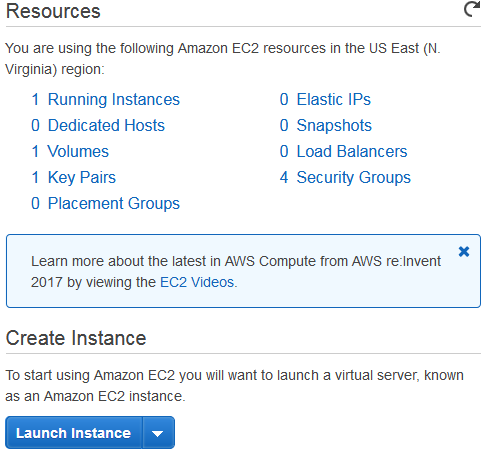The image size is (484, 456).
Task: Open the Running Instances link
Action: [114, 99]
